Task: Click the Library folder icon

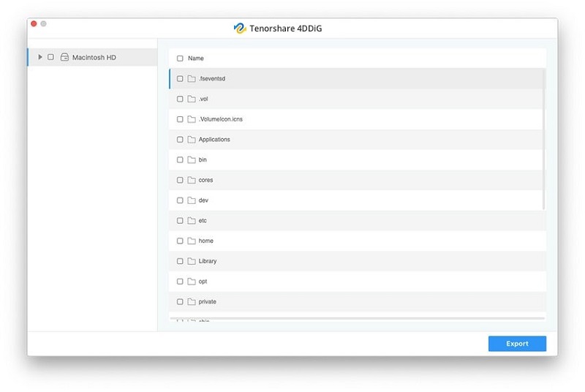Action: coord(191,261)
